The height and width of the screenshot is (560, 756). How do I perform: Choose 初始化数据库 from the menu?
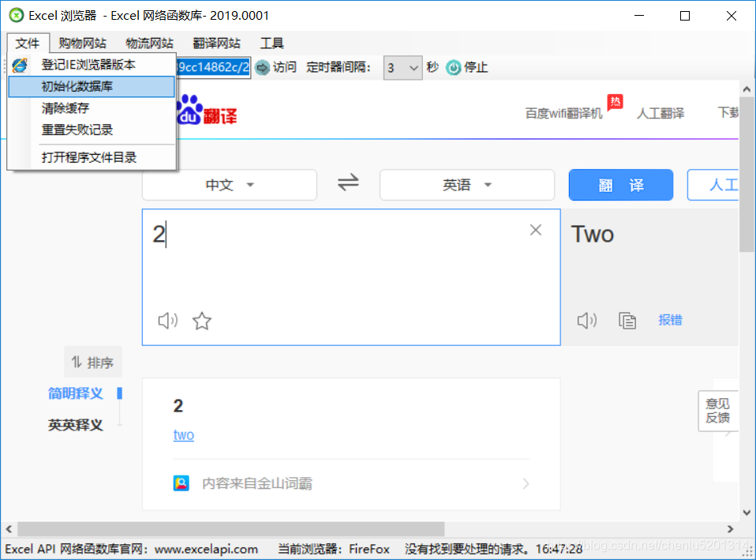[x=92, y=86]
